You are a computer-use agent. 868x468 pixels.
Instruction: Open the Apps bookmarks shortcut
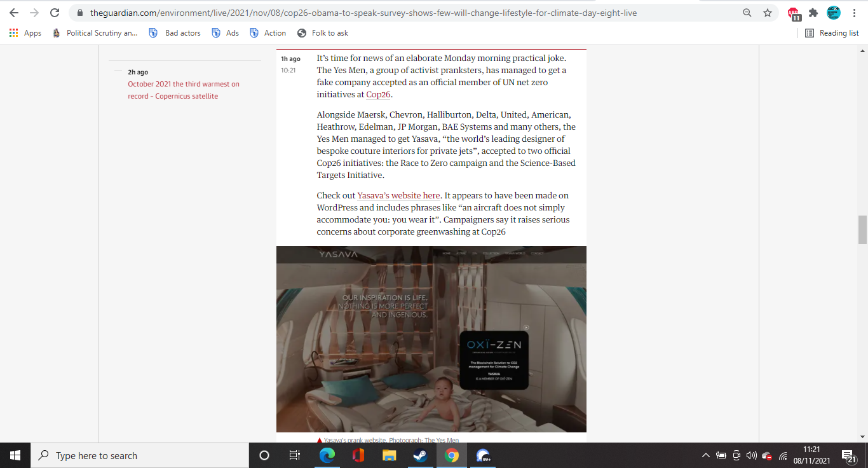[25, 33]
